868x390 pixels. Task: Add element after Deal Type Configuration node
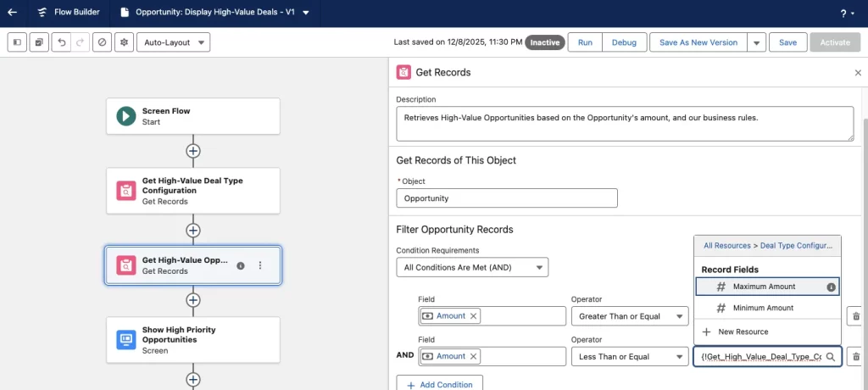pyautogui.click(x=192, y=230)
